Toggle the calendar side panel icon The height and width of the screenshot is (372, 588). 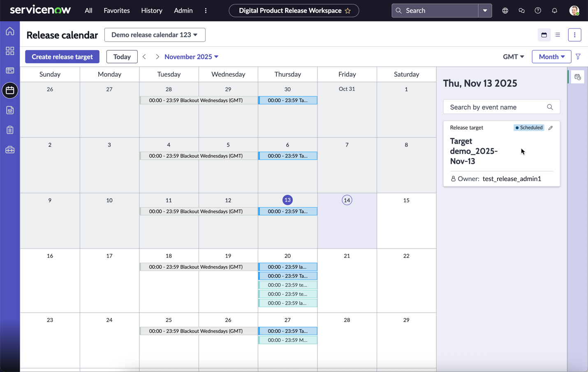tap(578, 77)
